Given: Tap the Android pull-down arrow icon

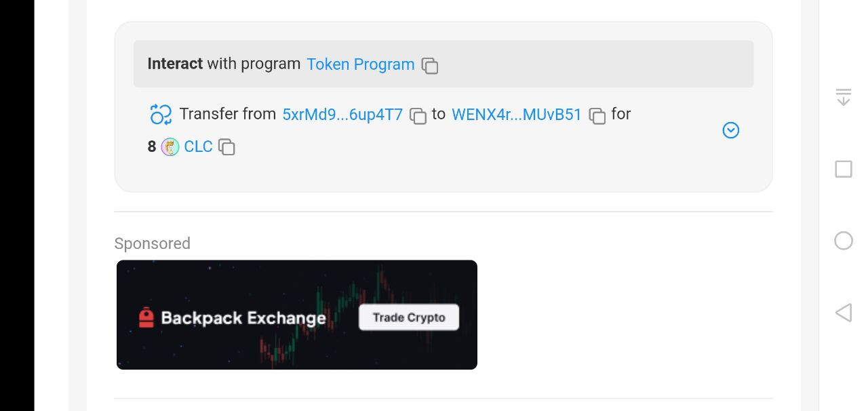Looking at the screenshot, I should [843, 97].
